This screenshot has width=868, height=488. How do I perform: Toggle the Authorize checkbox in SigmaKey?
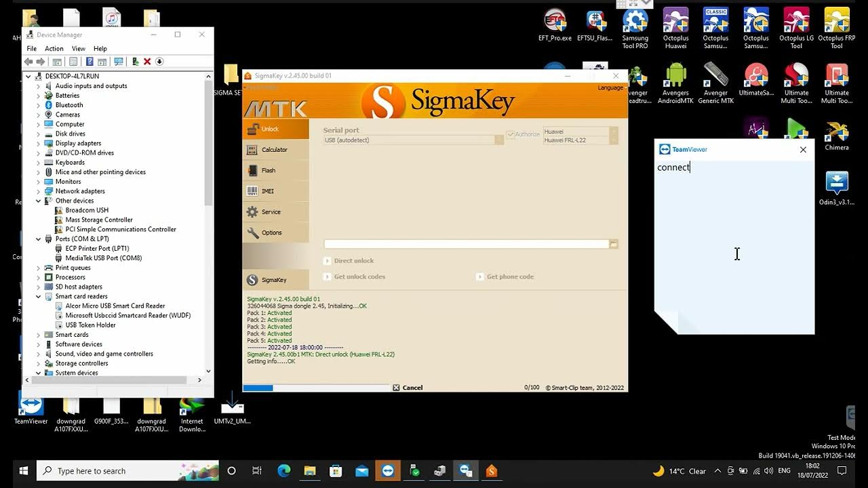(511, 135)
